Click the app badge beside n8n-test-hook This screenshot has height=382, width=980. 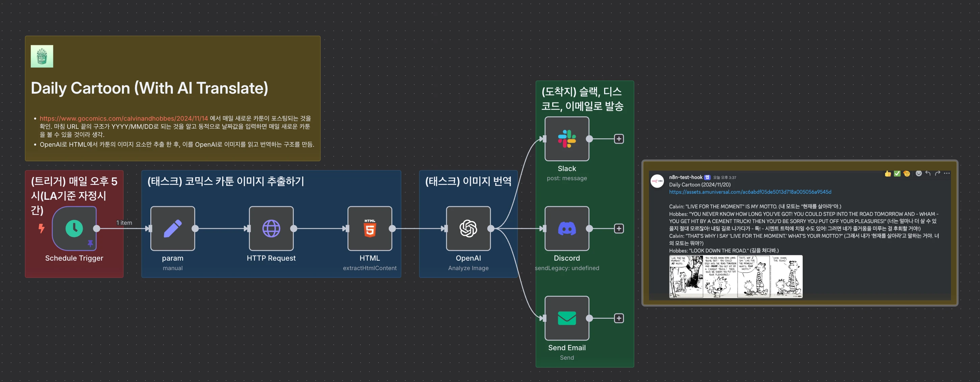707,177
